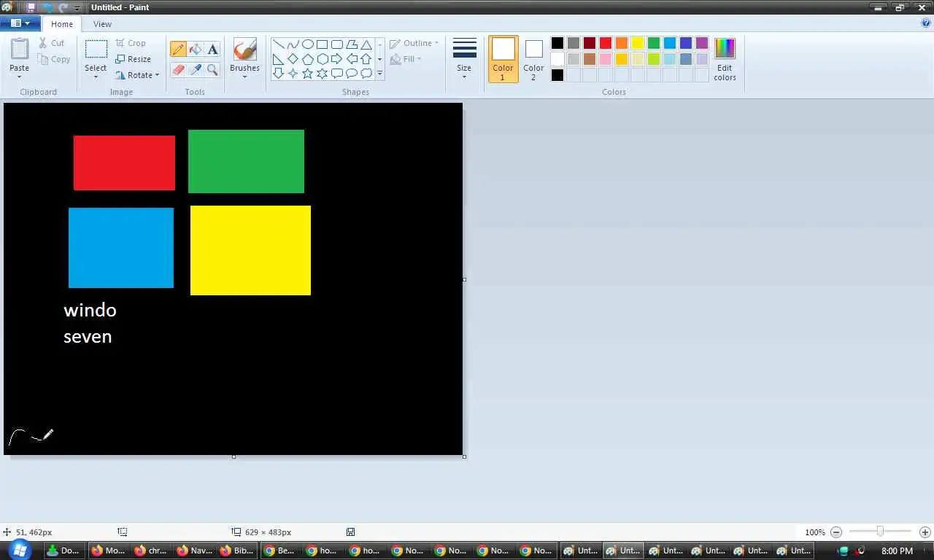Viewport: 934px width, 560px height.
Task: Click the 8:00 PM taskbar clock
Action: (897, 551)
